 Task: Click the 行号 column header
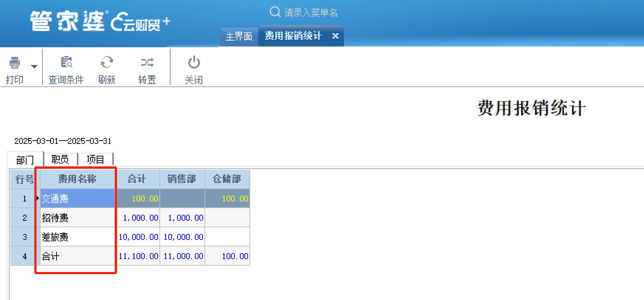pyautogui.click(x=25, y=179)
